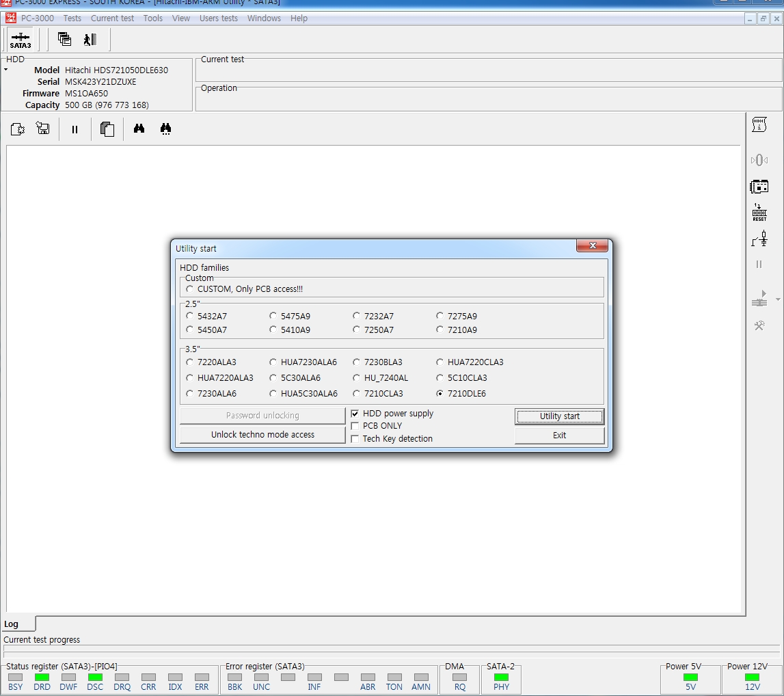Select the 7220ALA3 family radio button
Image resolution: width=784 pixels, height=696 pixels.
pos(189,362)
